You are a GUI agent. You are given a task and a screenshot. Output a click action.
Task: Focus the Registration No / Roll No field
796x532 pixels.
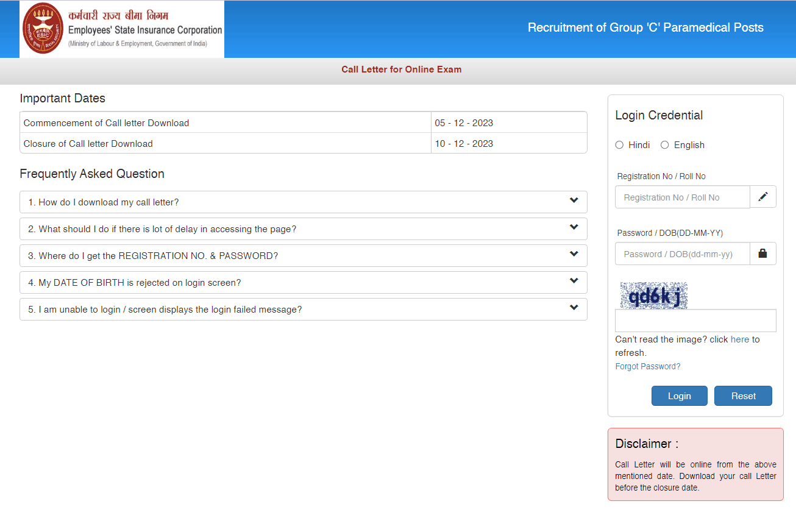click(682, 197)
